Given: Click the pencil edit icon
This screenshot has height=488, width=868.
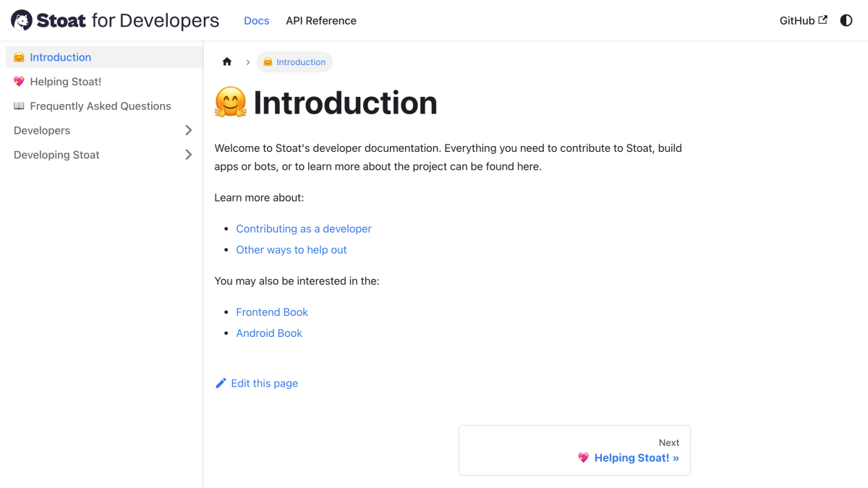Looking at the screenshot, I should [x=221, y=383].
